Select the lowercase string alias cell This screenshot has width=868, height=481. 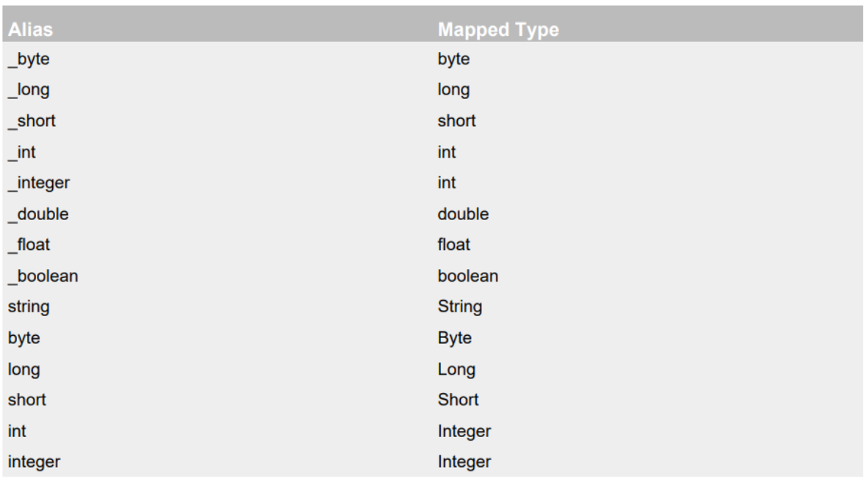pos(29,306)
